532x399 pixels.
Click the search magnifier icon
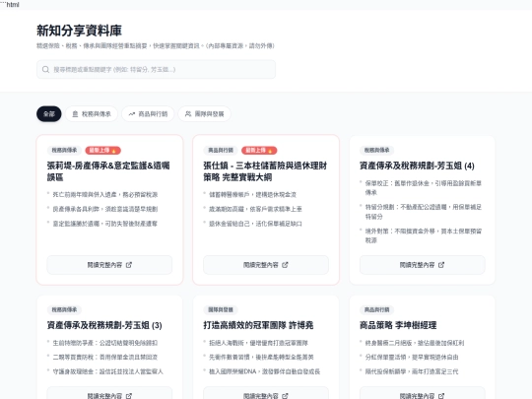(45, 70)
